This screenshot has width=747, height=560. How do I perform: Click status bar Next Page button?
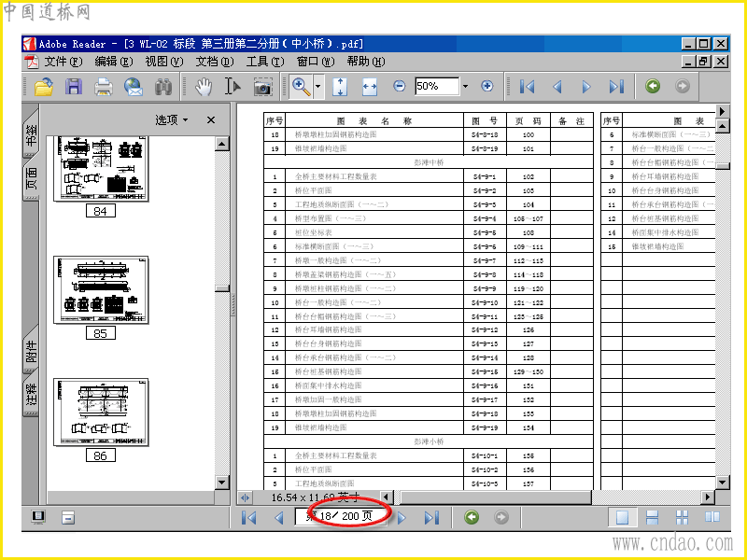click(x=402, y=517)
